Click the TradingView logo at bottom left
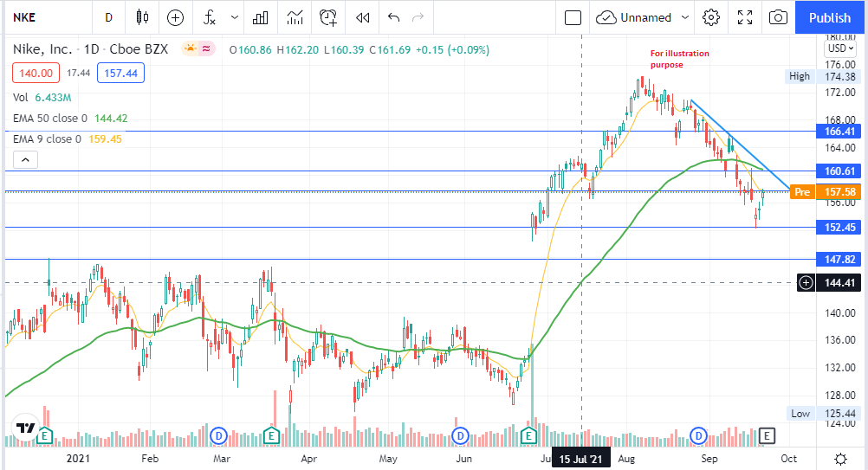 click(x=25, y=428)
